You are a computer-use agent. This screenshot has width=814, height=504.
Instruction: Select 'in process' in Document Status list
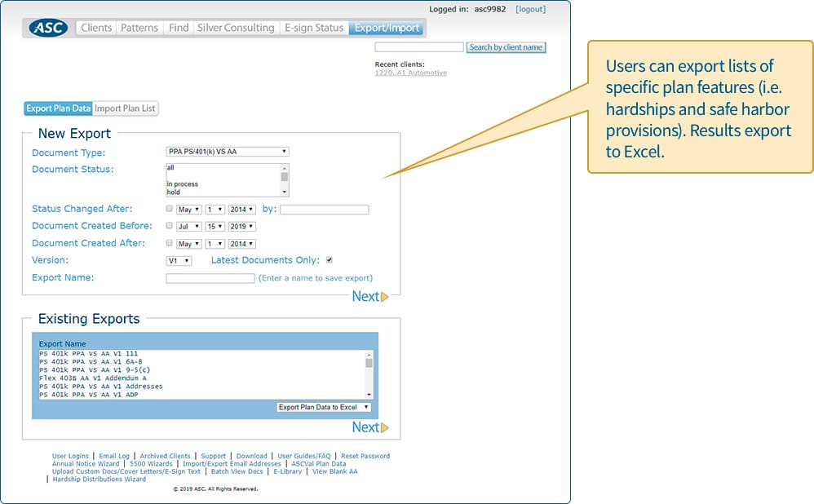[x=183, y=184]
